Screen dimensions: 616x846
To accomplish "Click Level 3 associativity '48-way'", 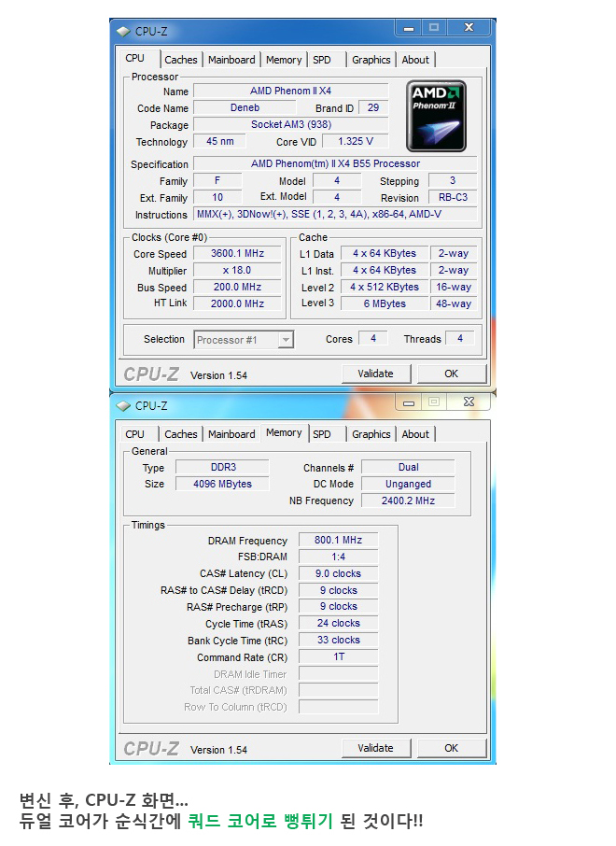I will [453, 303].
